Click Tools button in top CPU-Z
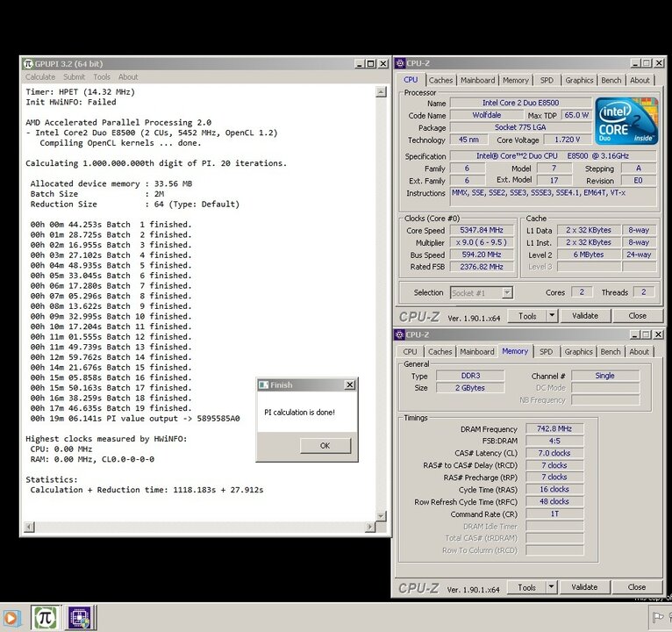The image size is (672, 632). click(527, 316)
